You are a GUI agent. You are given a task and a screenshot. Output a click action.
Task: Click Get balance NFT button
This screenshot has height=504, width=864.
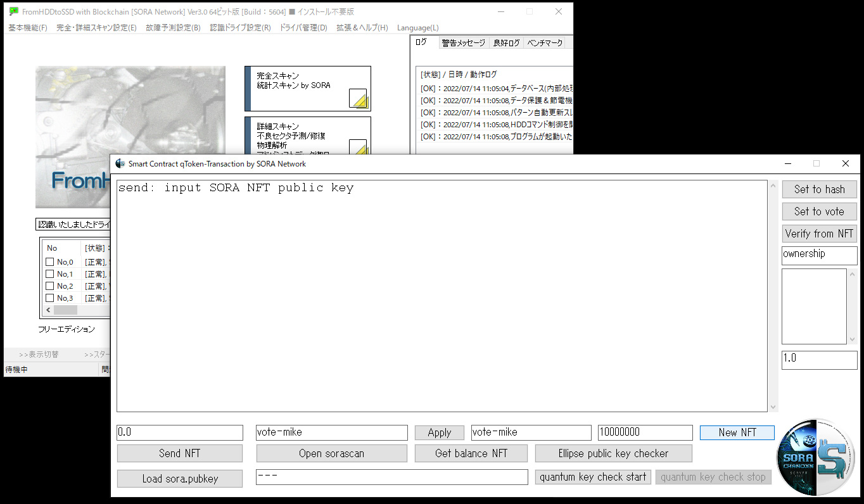click(471, 453)
